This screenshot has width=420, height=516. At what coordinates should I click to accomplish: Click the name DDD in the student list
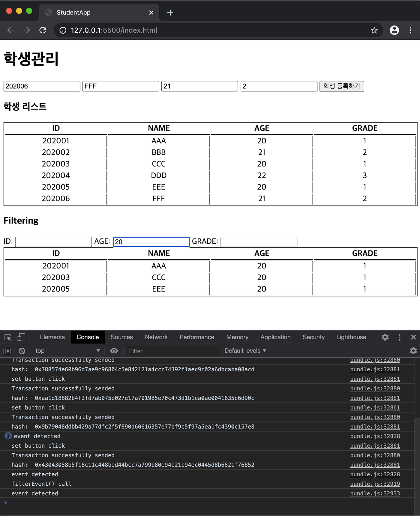click(159, 175)
